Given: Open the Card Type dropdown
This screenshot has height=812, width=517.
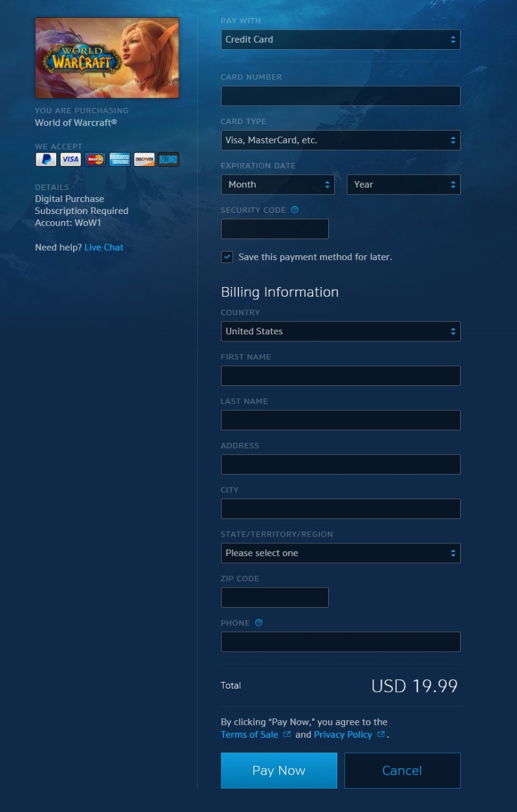Looking at the screenshot, I should point(341,140).
